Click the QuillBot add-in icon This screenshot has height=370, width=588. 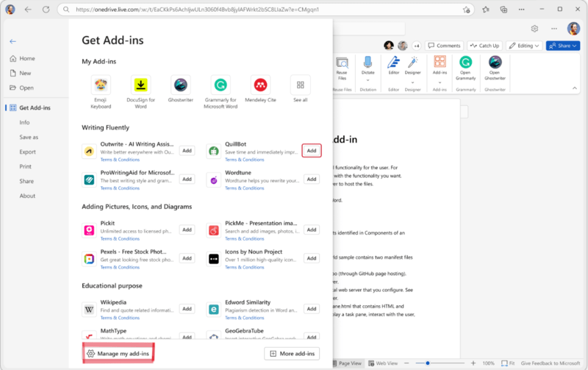(214, 152)
